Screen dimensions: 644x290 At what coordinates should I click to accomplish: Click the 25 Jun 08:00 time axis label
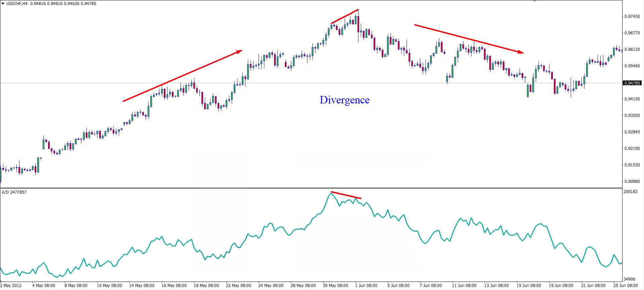click(x=626, y=286)
